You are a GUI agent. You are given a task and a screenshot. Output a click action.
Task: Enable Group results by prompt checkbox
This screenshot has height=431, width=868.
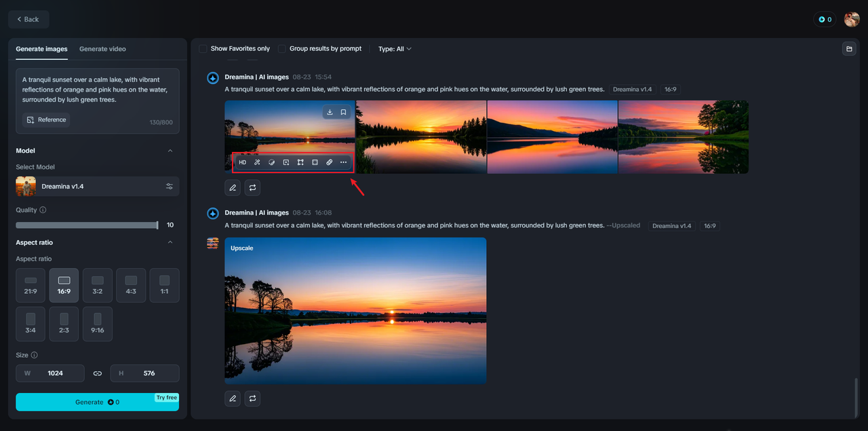(x=281, y=49)
